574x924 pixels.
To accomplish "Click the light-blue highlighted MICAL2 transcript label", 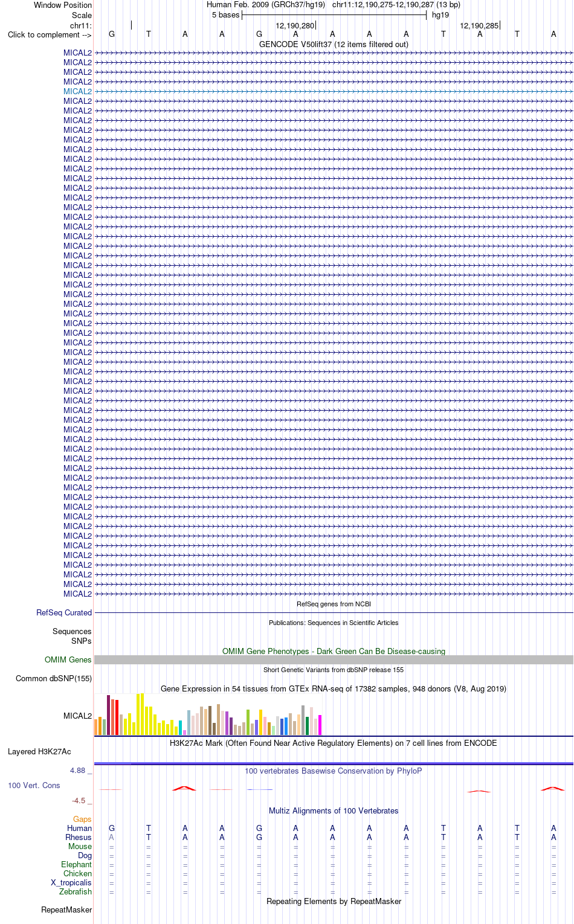I will pos(77,92).
